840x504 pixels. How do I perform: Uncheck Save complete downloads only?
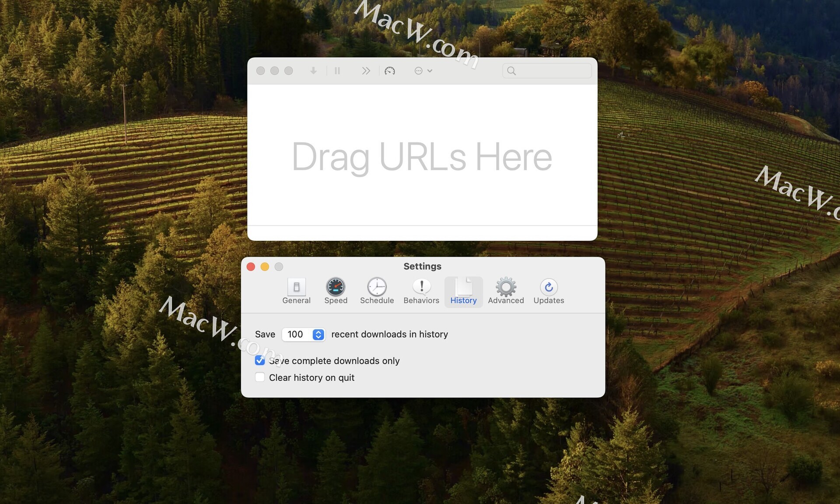coord(260,361)
